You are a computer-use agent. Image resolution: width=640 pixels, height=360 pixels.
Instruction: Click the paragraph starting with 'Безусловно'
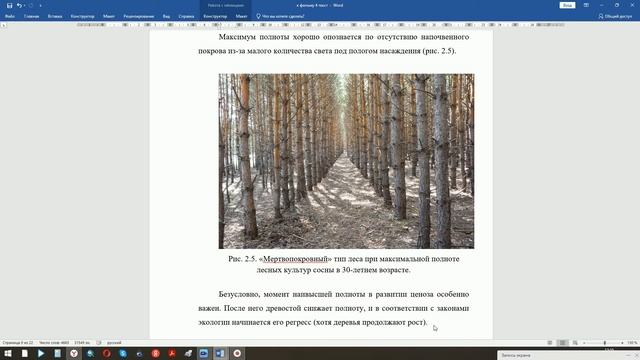333,308
